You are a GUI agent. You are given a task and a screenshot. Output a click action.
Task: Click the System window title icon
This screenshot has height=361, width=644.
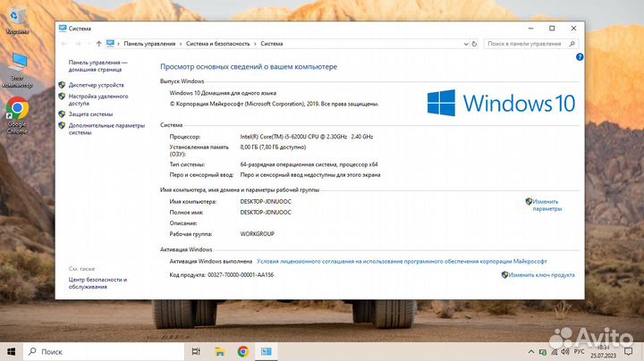click(63, 28)
